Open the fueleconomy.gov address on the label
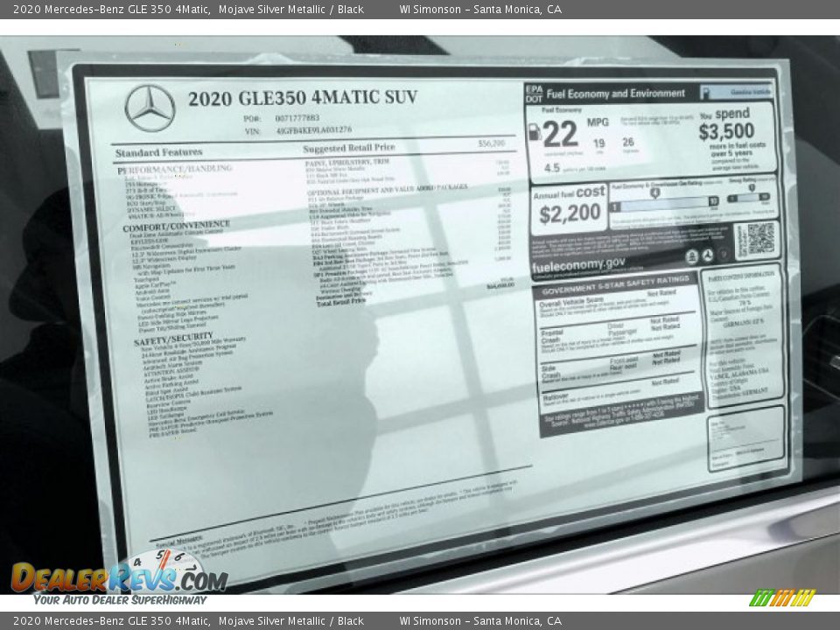Image resolution: width=840 pixels, height=630 pixels. pos(578,265)
